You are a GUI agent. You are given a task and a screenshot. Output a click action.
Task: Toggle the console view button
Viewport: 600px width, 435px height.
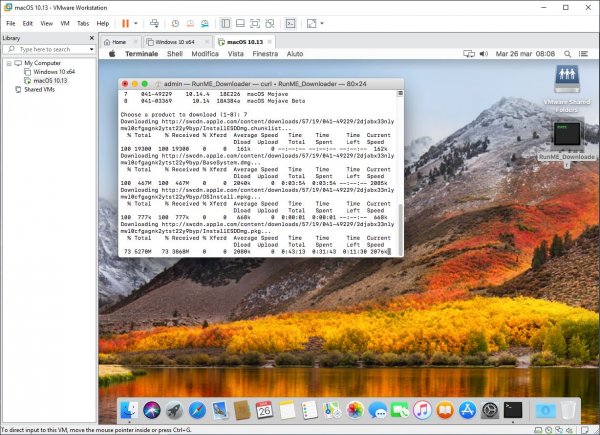(291, 24)
